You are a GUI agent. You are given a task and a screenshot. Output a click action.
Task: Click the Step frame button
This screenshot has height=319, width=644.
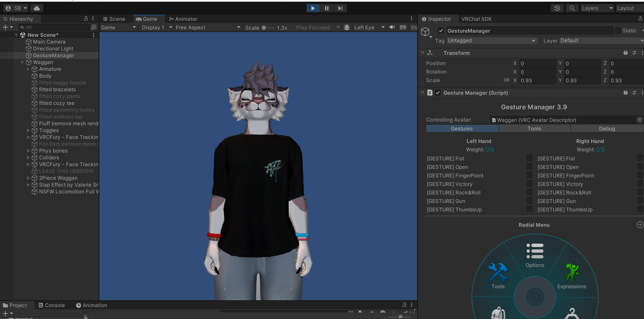point(340,8)
